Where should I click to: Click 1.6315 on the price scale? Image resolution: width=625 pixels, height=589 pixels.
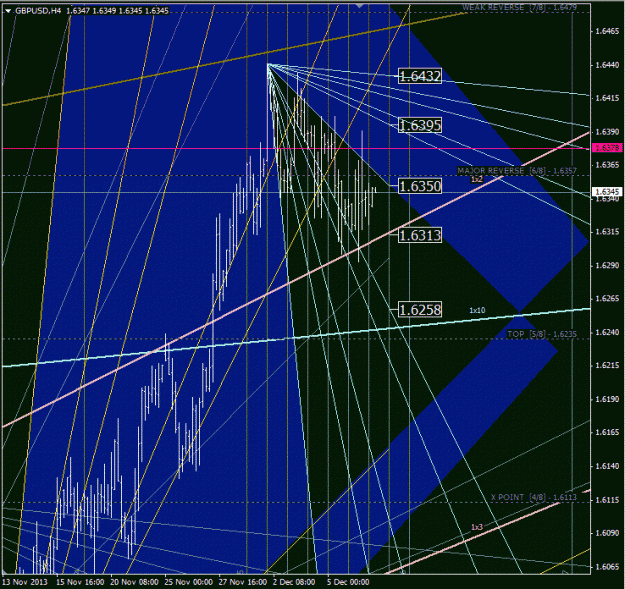pyautogui.click(x=607, y=232)
